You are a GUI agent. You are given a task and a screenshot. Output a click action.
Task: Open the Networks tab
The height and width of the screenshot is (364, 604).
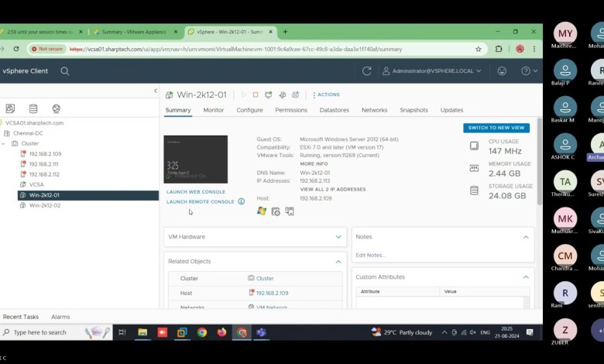pyautogui.click(x=375, y=110)
